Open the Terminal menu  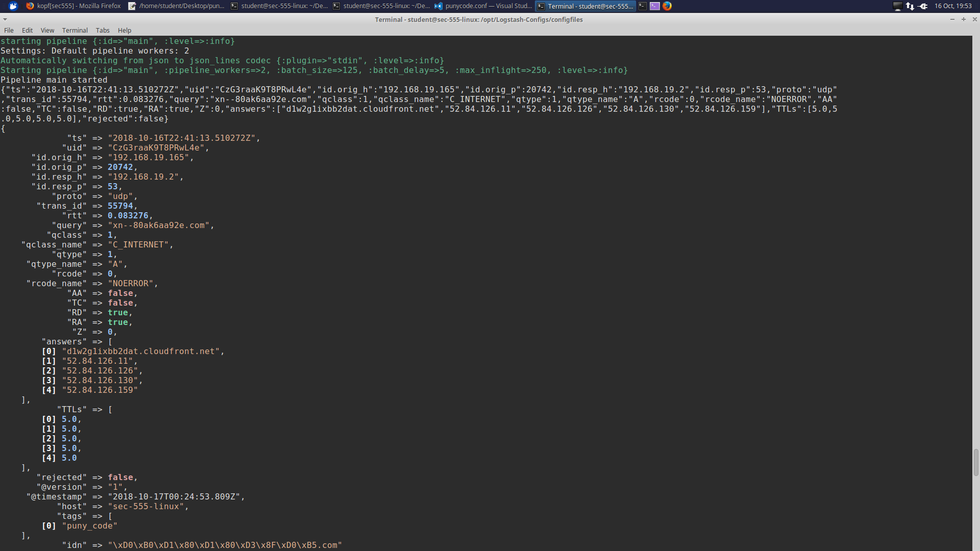point(75,30)
